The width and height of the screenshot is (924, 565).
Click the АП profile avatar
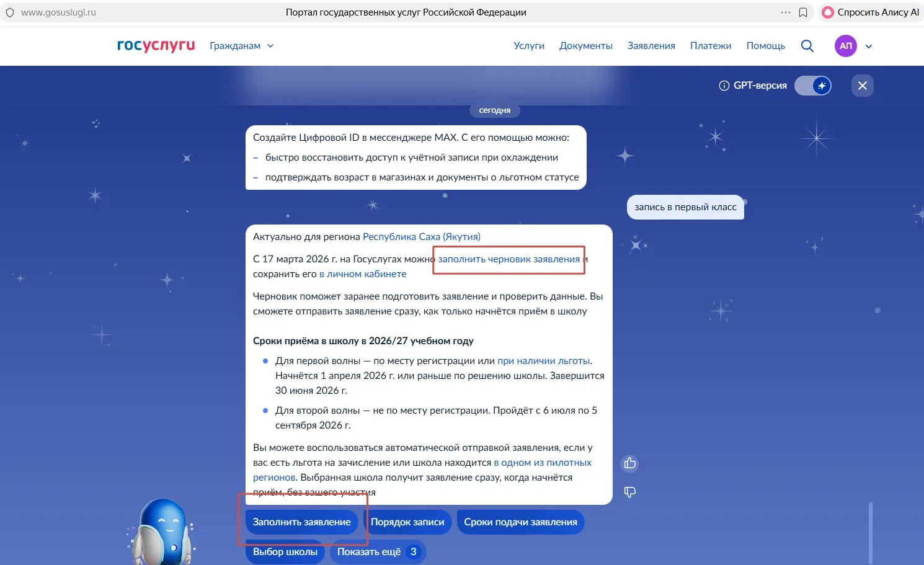[x=846, y=46]
